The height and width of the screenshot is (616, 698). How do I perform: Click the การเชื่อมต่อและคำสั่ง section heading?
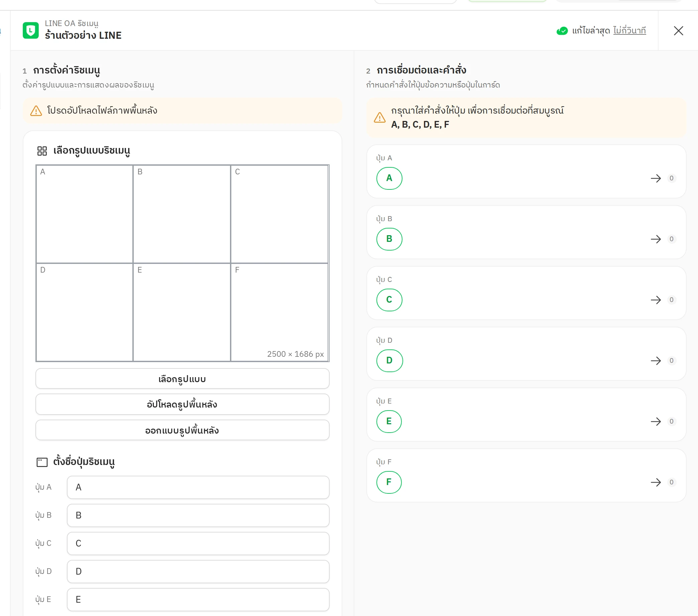pos(421,70)
